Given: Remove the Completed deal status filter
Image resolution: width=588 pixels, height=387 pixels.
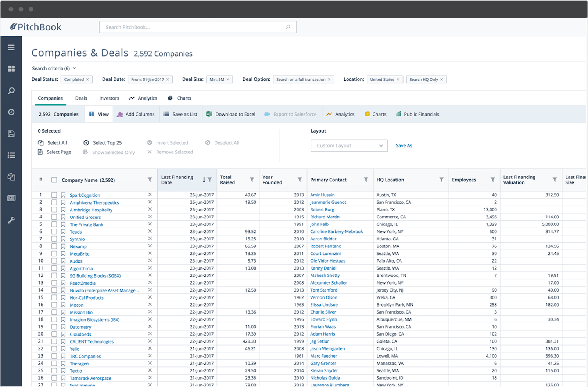Looking at the screenshot, I should (87, 79).
